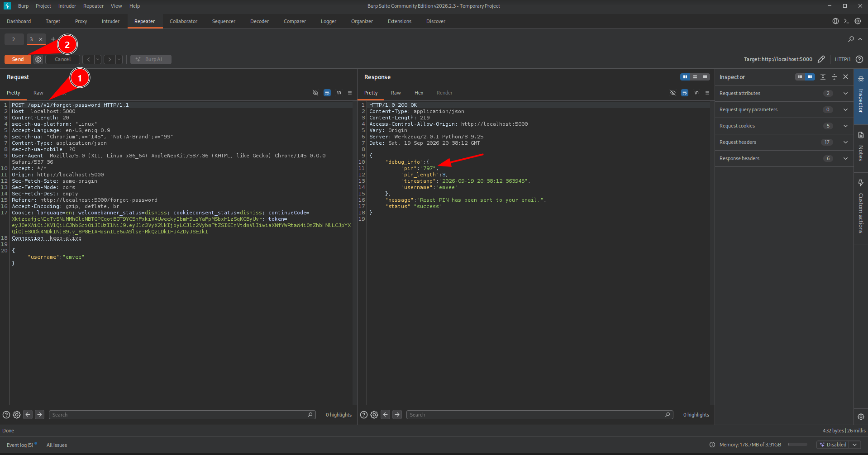This screenshot has width=868, height=455.
Task: Toggle non-printable characters in Request editor
Action: 315,93
